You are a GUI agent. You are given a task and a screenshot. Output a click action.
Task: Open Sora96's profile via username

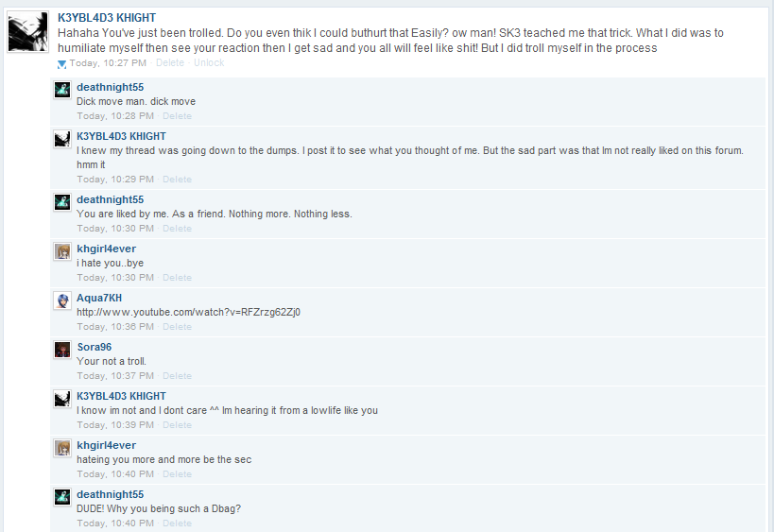tap(95, 347)
